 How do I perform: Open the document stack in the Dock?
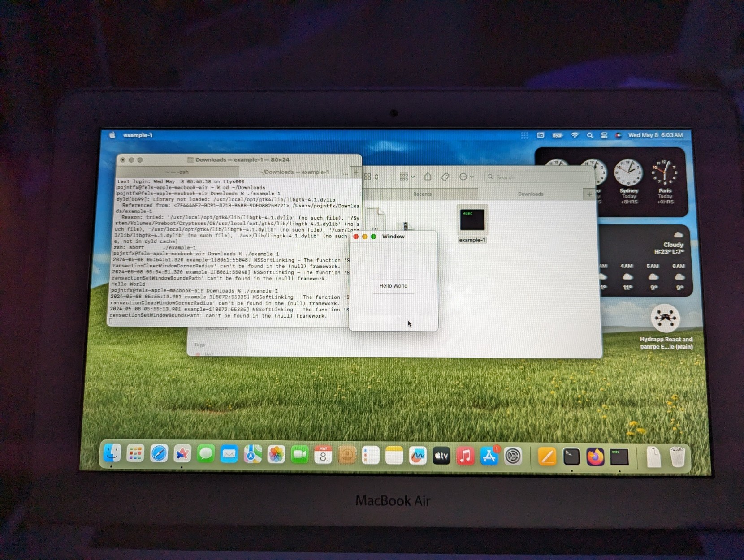pos(653,457)
